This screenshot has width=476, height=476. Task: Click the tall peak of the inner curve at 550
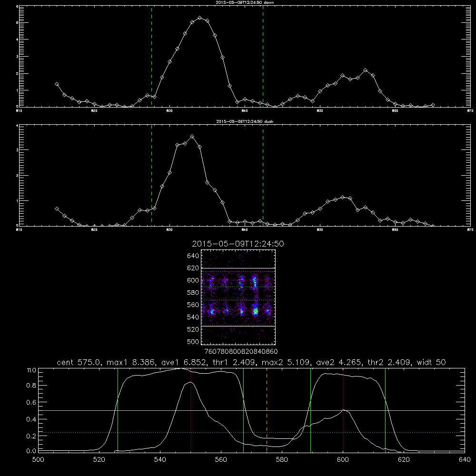190,383
